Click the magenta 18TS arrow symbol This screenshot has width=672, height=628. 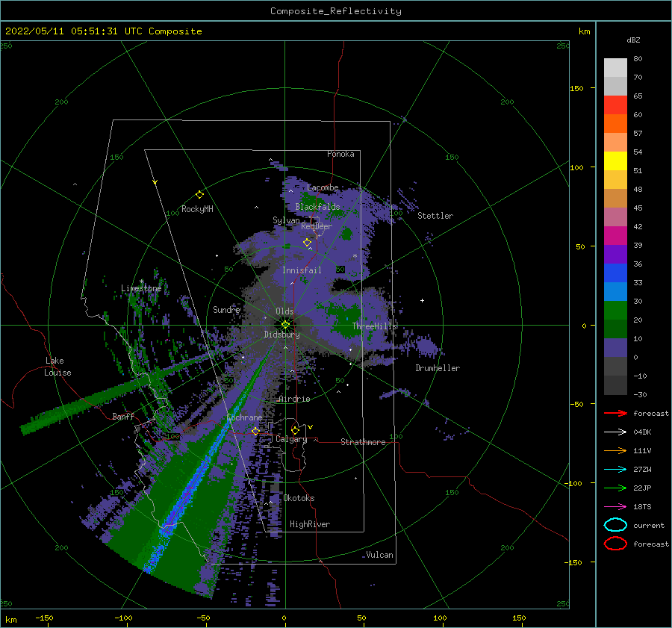615,507
